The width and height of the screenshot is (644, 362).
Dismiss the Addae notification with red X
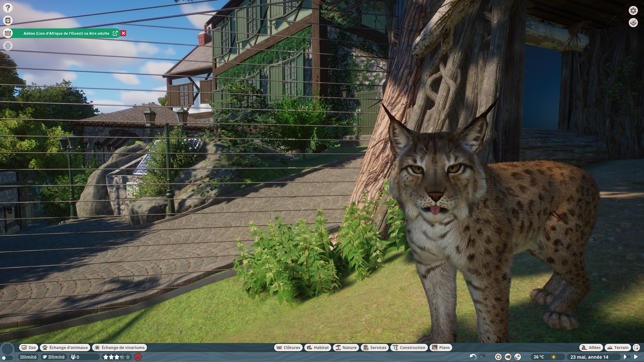[123, 33]
